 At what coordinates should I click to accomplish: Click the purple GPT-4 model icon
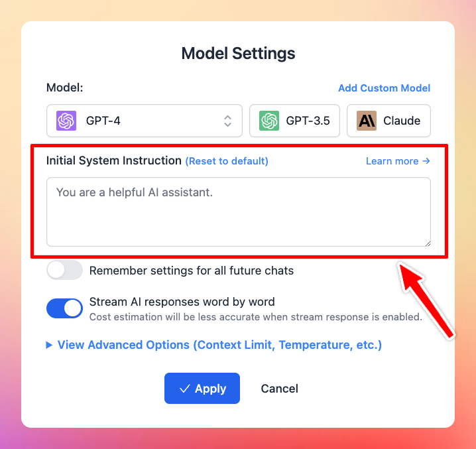66,121
